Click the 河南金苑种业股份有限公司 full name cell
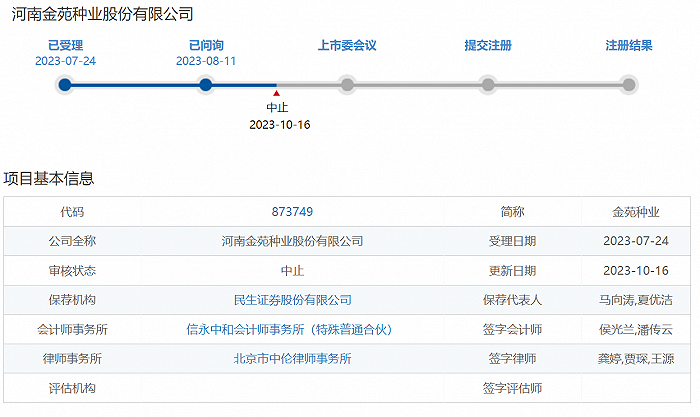Screen dimensions: 700x417 point(292,241)
